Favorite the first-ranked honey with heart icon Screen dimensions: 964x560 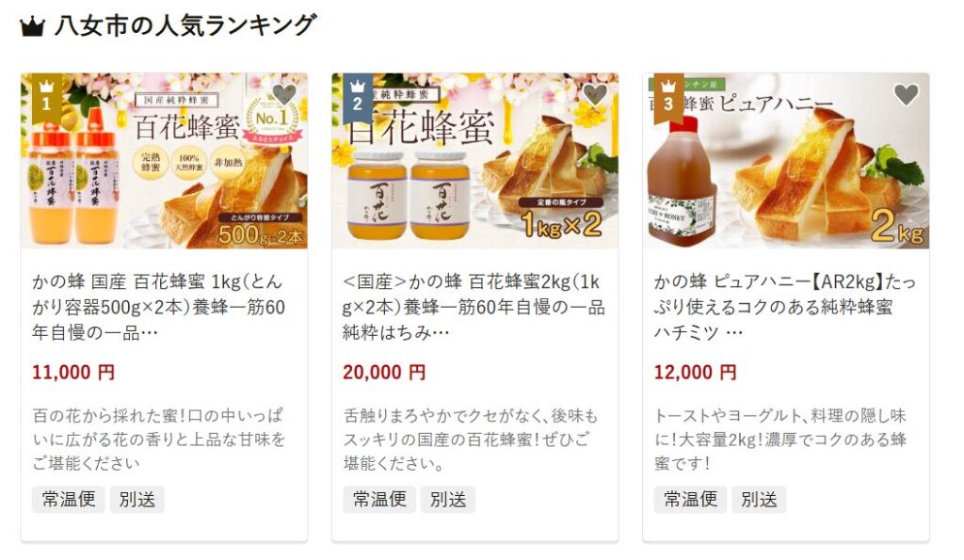pyautogui.click(x=284, y=95)
